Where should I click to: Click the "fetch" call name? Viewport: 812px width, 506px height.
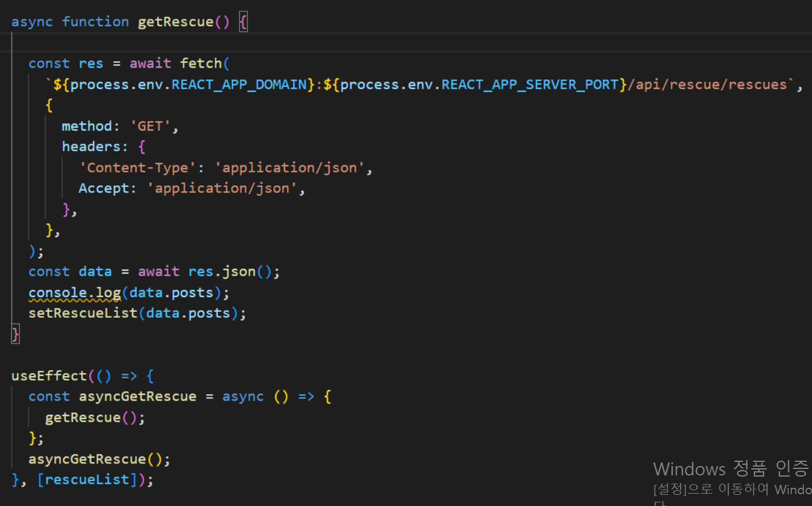(x=201, y=64)
